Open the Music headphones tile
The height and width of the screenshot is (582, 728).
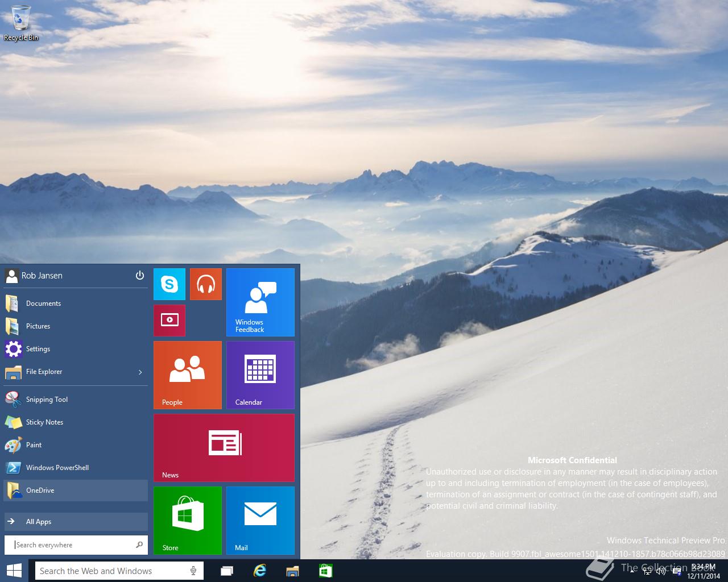[x=206, y=284]
